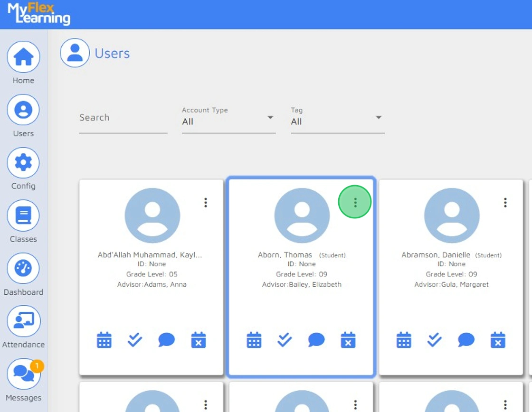
Task: Click 'Grade Level: 05' text
Action: click(x=152, y=274)
